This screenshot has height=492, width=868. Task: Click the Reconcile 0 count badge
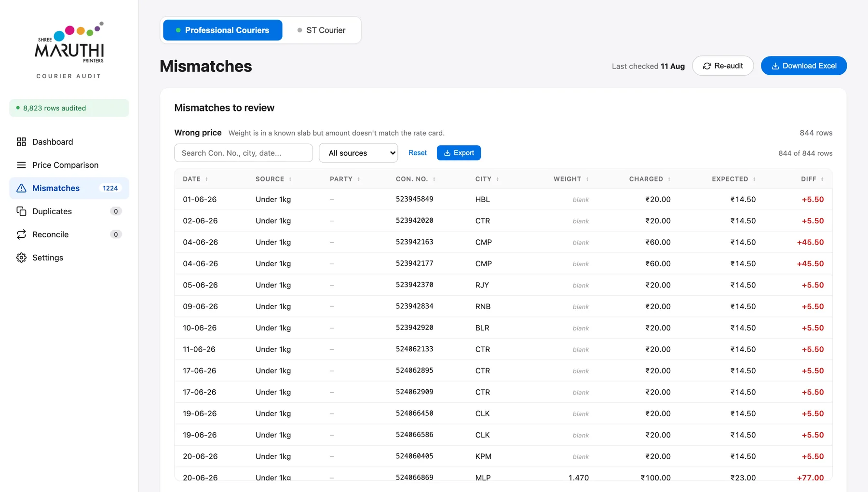point(116,234)
